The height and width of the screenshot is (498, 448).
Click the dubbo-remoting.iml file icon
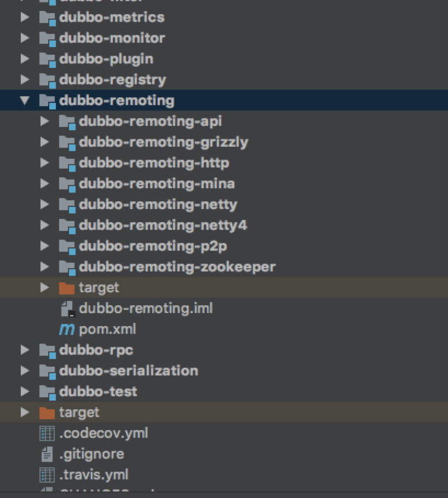67,309
